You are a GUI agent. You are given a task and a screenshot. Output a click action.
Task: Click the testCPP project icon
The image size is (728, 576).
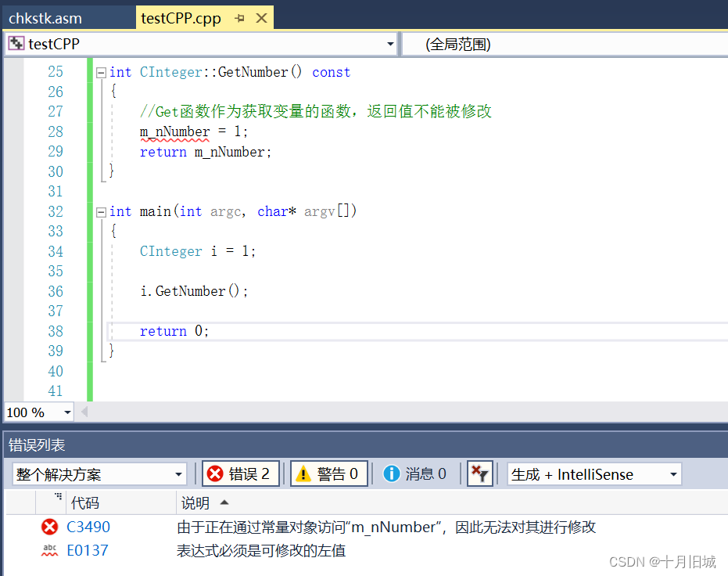click(16, 43)
